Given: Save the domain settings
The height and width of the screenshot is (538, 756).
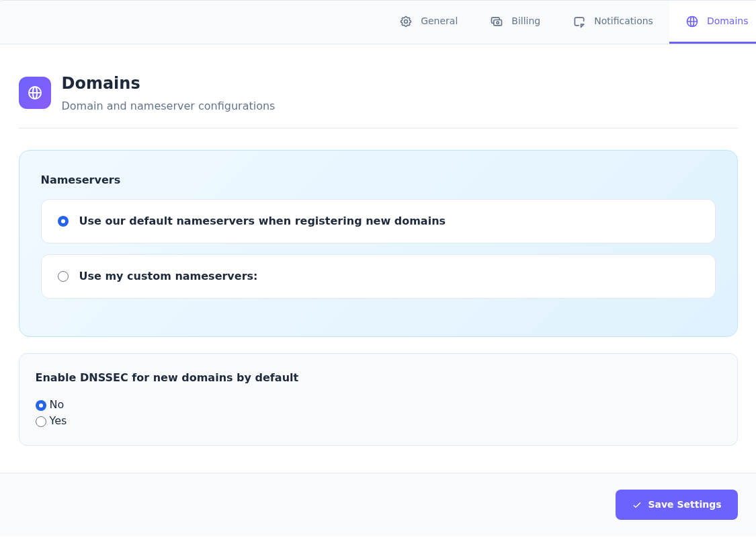Looking at the screenshot, I should 676,504.
